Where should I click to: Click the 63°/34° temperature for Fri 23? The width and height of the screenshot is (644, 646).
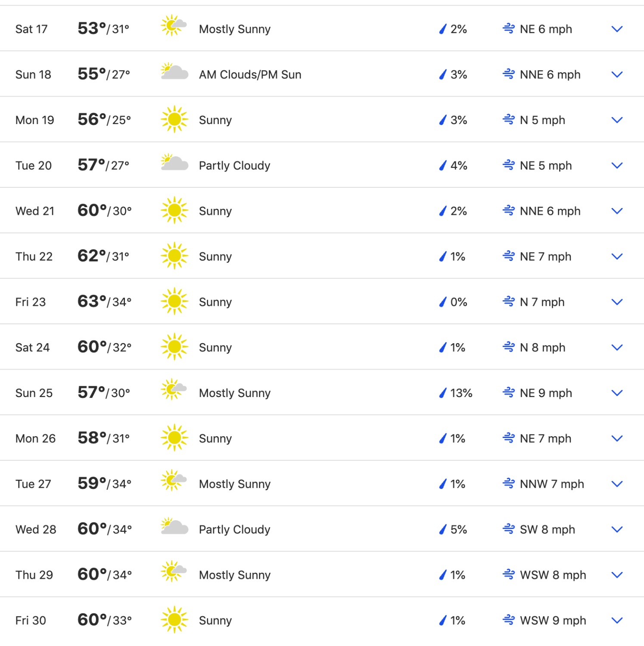(104, 301)
